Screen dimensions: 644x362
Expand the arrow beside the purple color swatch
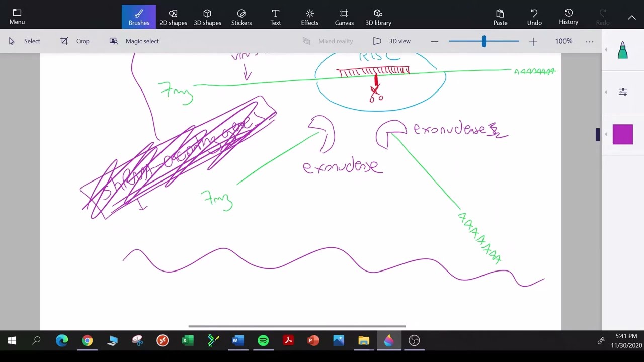[606, 134]
